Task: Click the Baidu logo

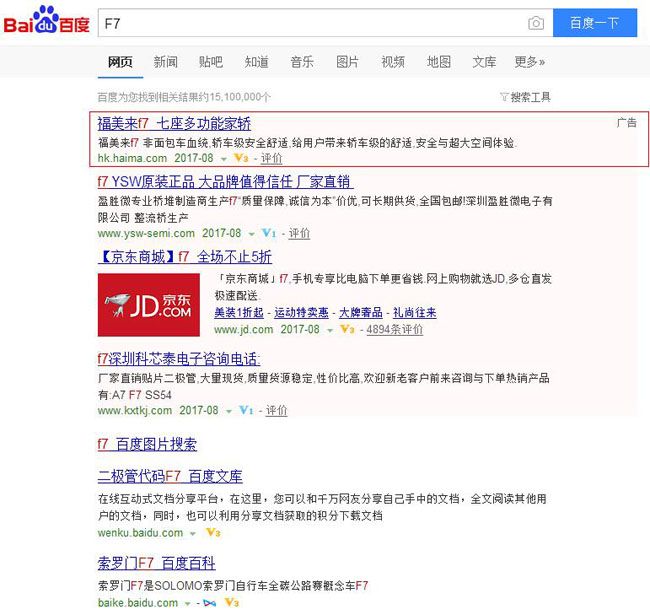Action: (47, 20)
